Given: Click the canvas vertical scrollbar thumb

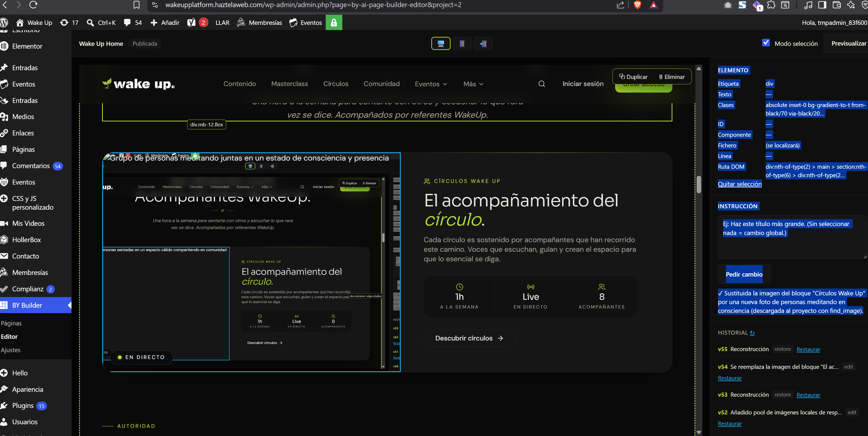Looking at the screenshot, I should (x=699, y=185).
